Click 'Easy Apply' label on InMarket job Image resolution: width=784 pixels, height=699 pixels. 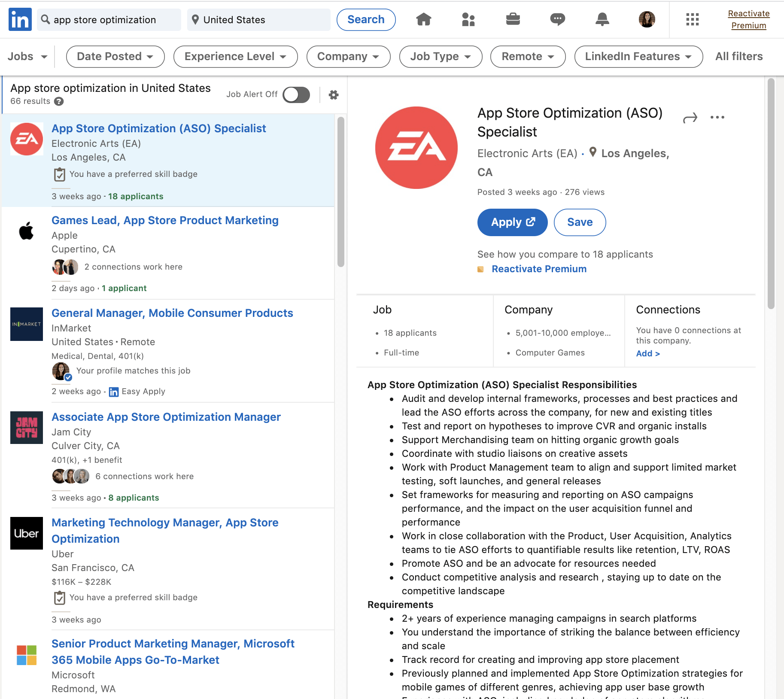[143, 392]
